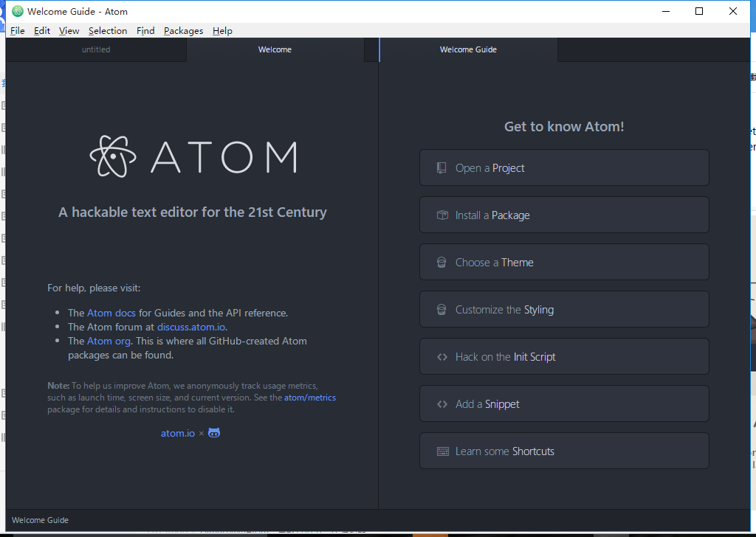
Task: Open the View menu
Action: pos(69,31)
